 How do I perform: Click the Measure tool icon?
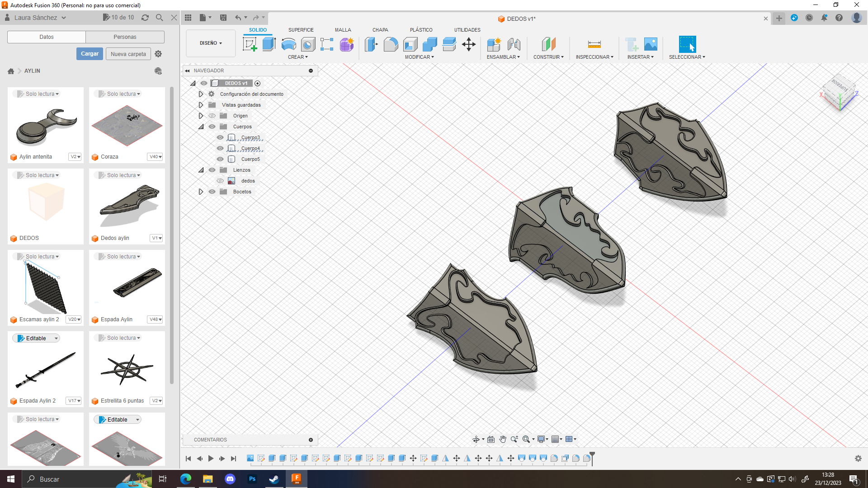594,44
